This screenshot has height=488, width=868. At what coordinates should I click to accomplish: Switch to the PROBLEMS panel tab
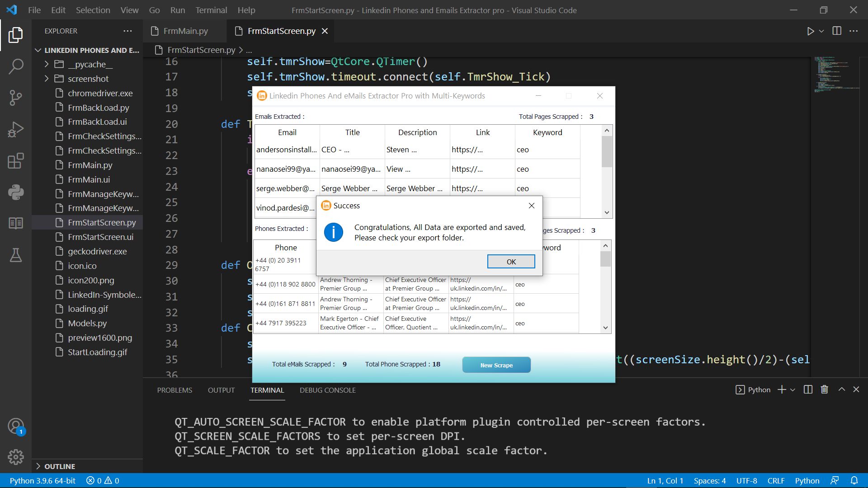tap(175, 390)
